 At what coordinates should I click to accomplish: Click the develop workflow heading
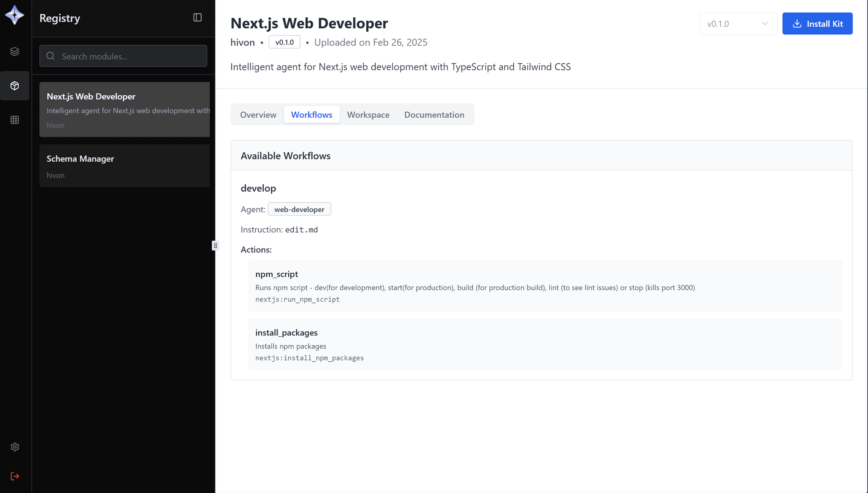point(258,188)
